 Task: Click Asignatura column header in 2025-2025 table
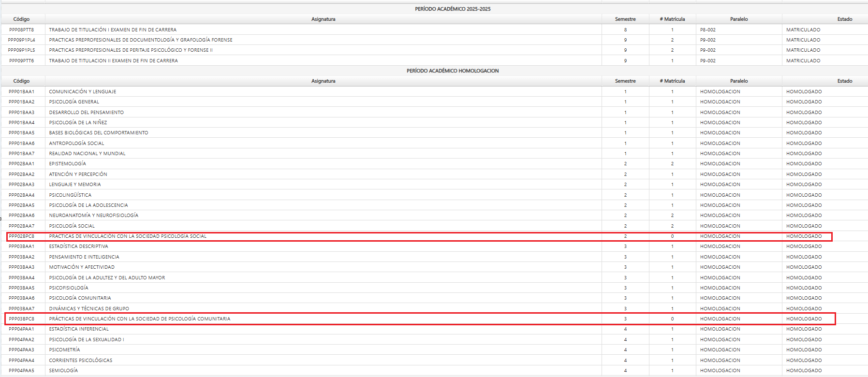(x=323, y=19)
